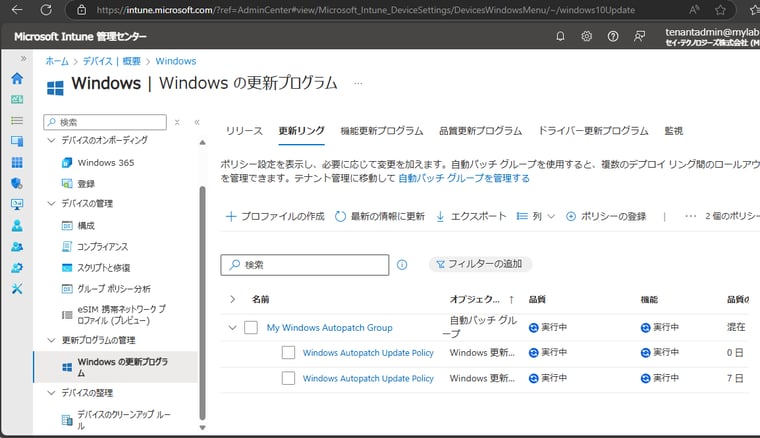Click プロファイルの作成 button
The height and width of the screenshot is (438, 760).
(x=275, y=216)
